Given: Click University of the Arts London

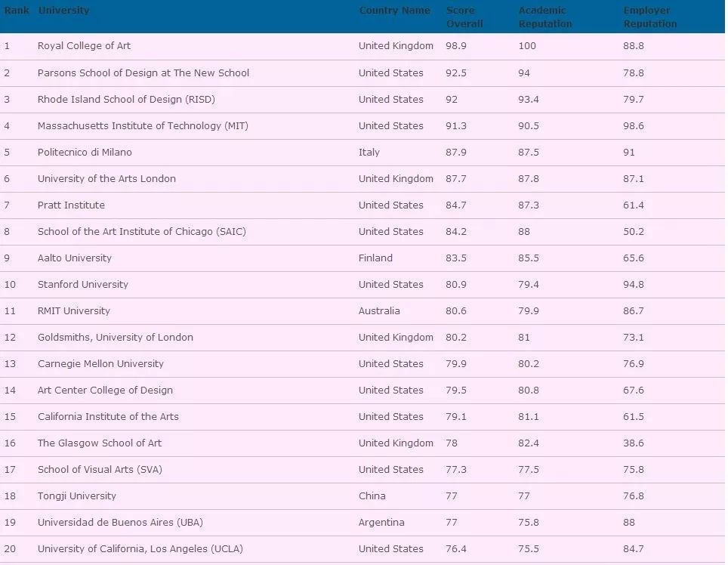Looking at the screenshot, I should pos(106,179).
